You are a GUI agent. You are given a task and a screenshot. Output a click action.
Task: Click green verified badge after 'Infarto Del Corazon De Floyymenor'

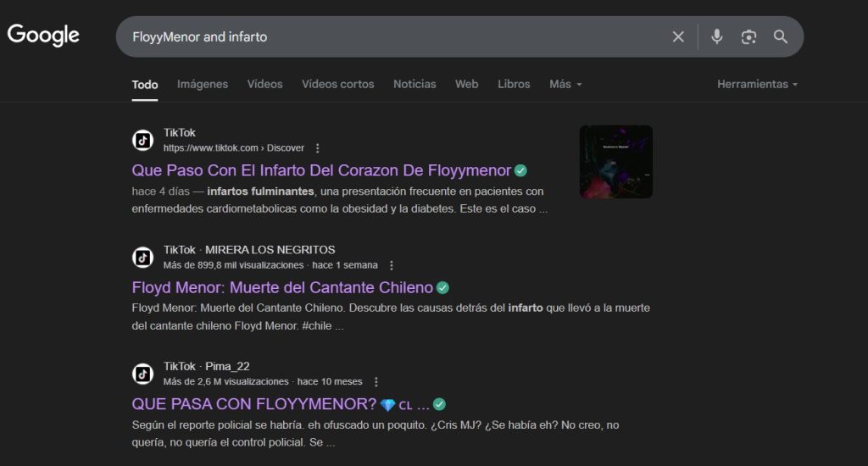tap(520, 170)
